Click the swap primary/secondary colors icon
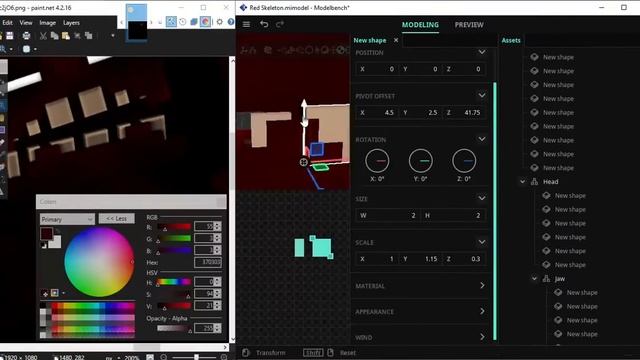Screen dimensions: 640x360 click(58, 231)
